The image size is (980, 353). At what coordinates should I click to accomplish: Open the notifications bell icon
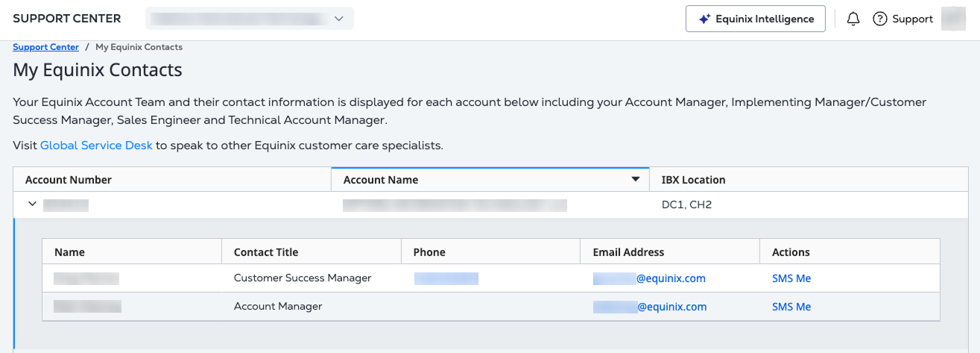tap(853, 19)
